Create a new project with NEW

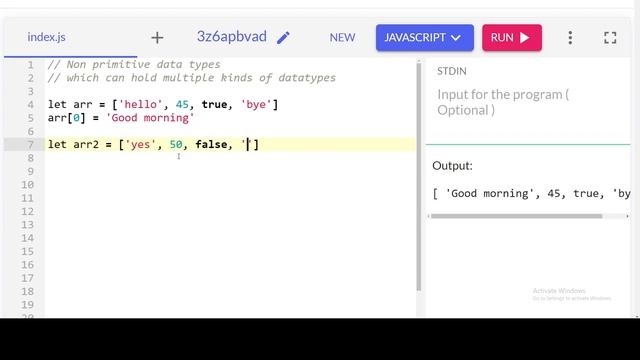coord(342,38)
